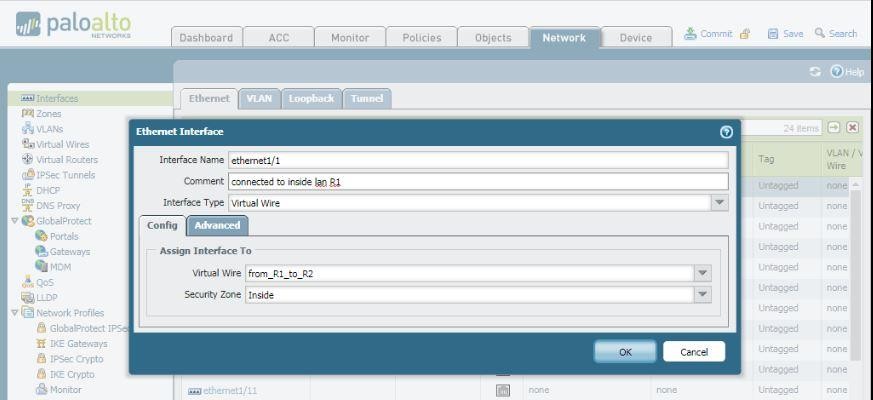Select the VLAN interfaces tab

(259, 99)
